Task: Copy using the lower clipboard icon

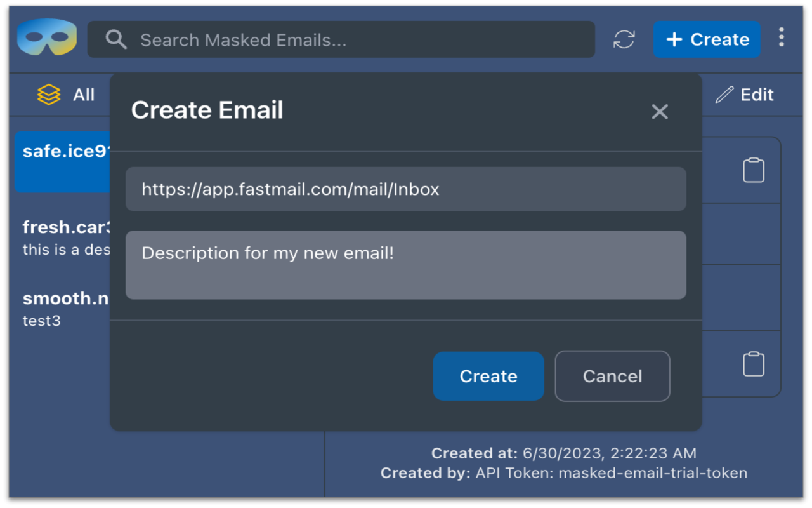Action: click(754, 364)
